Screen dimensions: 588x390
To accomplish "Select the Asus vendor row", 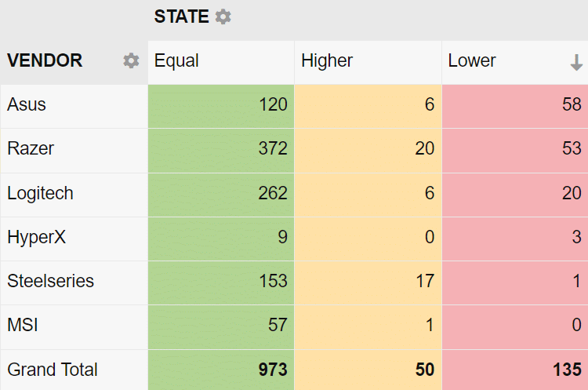I will (x=27, y=104).
